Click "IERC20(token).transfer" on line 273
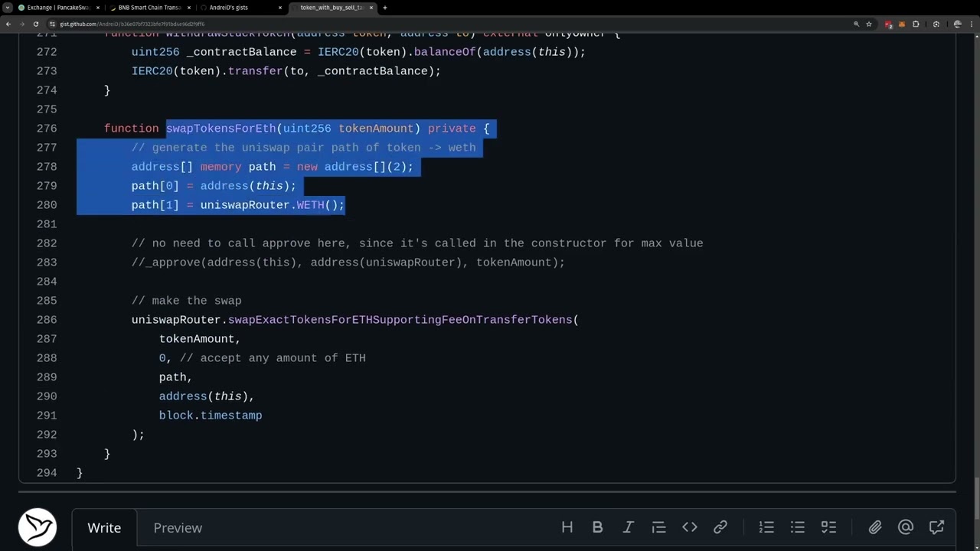Image resolution: width=980 pixels, height=551 pixels. [x=207, y=71]
